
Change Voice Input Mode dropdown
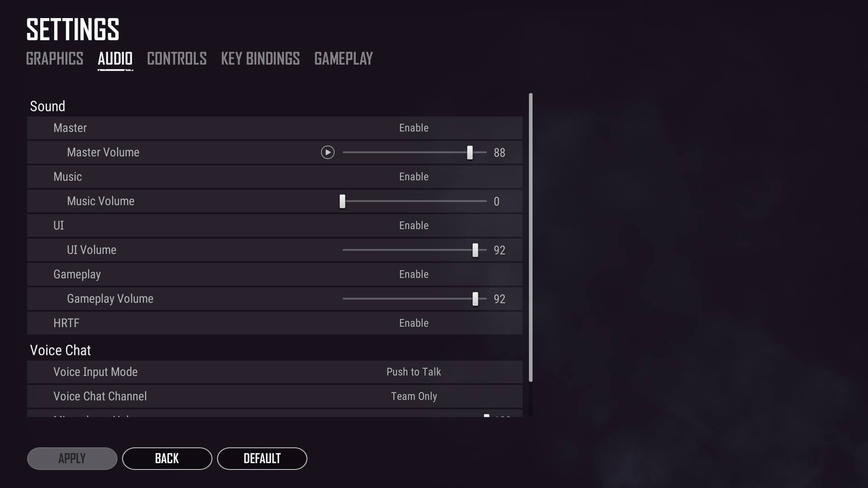[414, 371]
